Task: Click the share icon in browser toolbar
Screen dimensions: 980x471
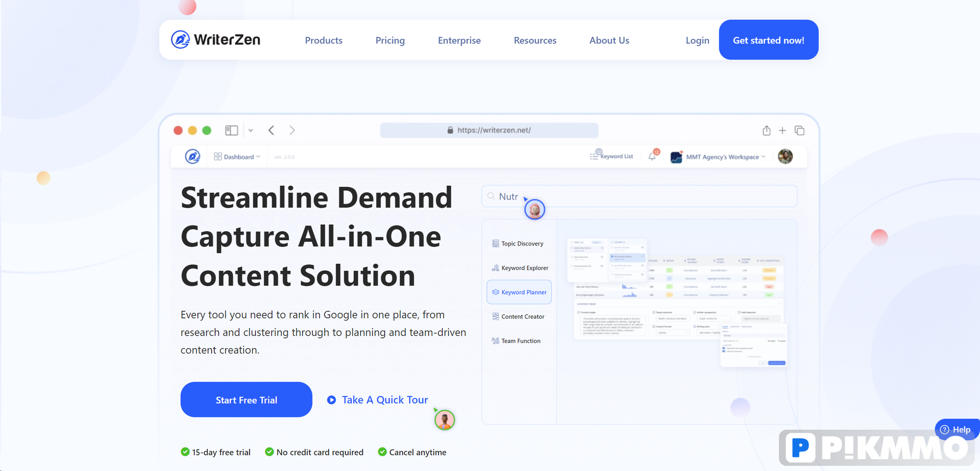Action: 766,130
